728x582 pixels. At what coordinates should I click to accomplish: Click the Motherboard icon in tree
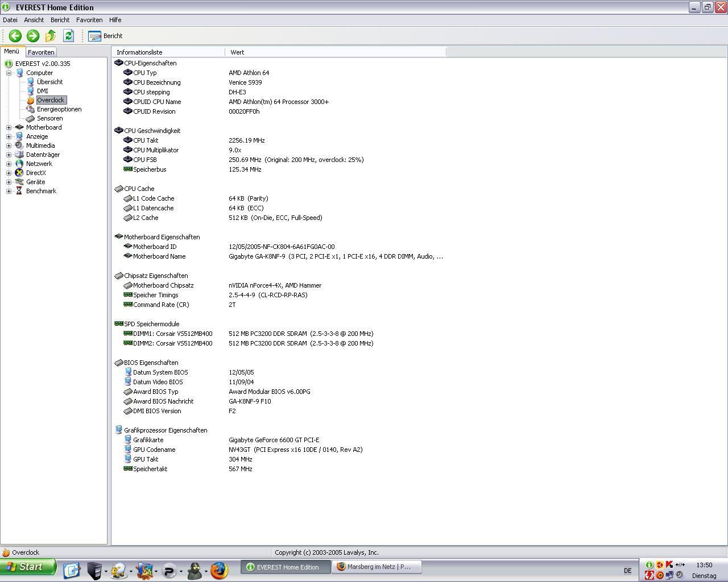[19, 127]
